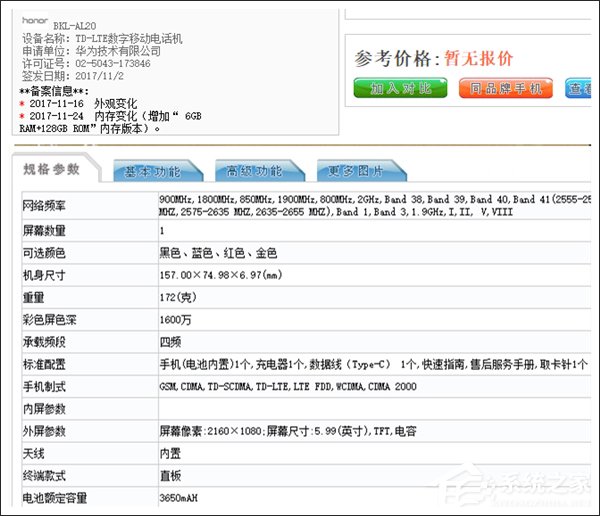Click TD-LTE数字移动电话机 device name
The height and width of the screenshot is (516, 600).
pyautogui.click(x=129, y=39)
